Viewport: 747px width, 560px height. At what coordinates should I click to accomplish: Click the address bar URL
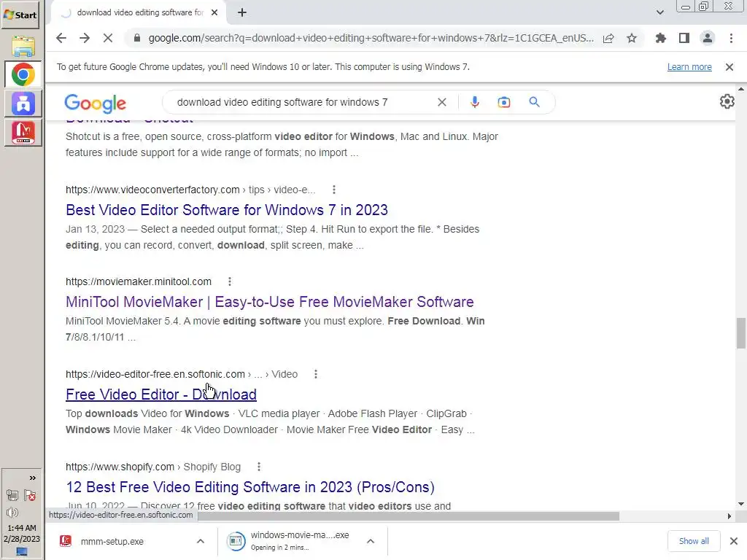pos(371,38)
